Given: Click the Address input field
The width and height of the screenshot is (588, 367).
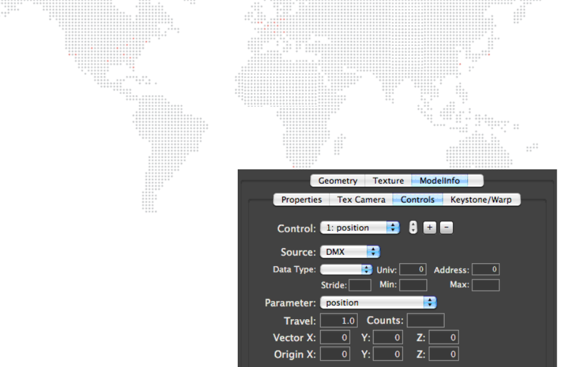Looking at the screenshot, I should pyautogui.click(x=485, y=269).
